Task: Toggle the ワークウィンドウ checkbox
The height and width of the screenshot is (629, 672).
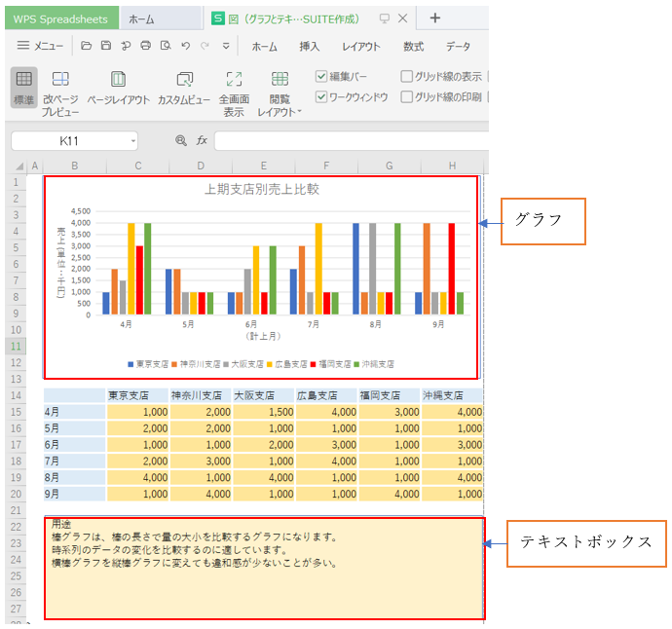Action: click(x=321, y=96)
